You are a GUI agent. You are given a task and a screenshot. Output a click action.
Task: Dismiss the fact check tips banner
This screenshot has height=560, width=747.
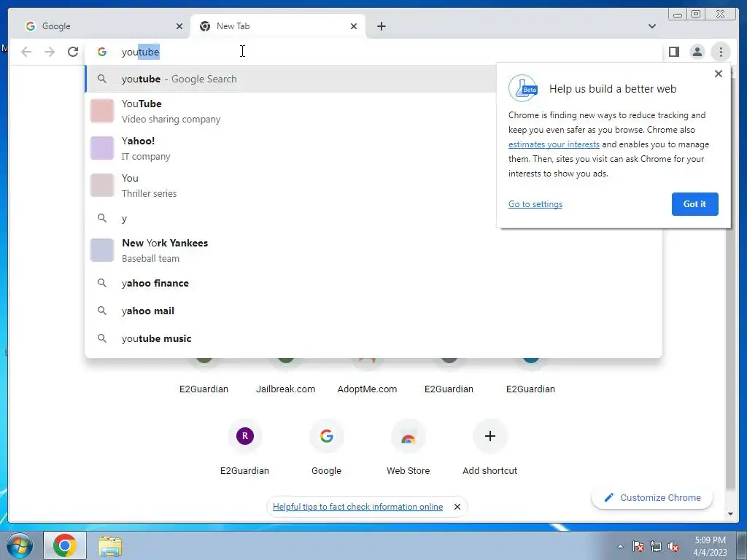pyautogui.click(x=457, y=507)
